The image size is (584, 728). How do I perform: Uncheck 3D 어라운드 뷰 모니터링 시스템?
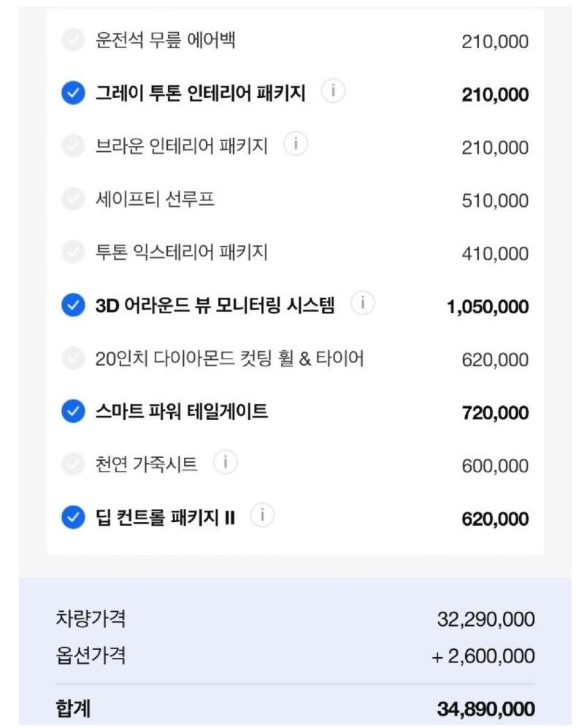(73, 305)
